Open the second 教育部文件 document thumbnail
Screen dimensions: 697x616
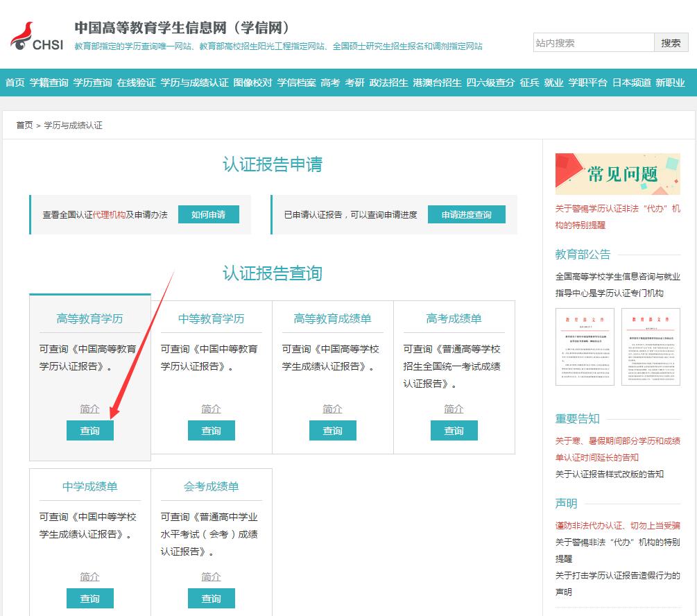651,347
